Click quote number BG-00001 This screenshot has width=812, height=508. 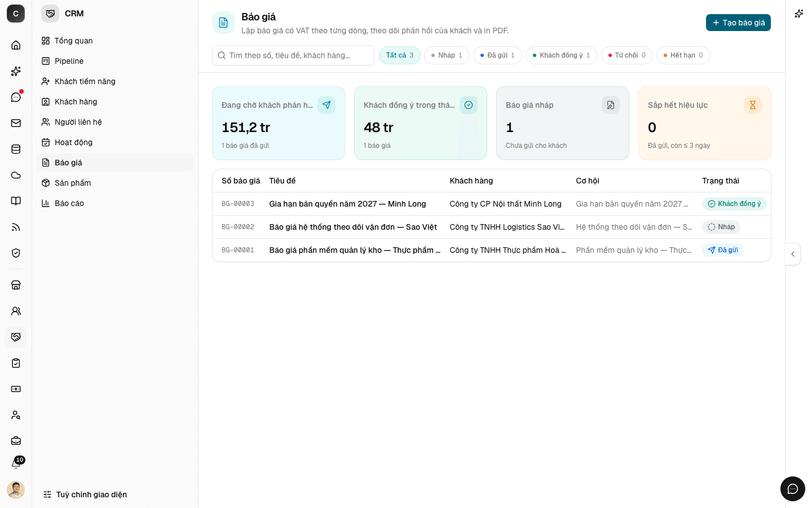(x=238, y=250)
